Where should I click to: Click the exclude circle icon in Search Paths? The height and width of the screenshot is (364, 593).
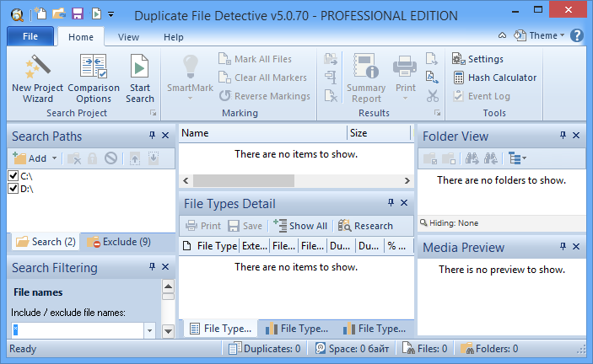coord(111,158)
